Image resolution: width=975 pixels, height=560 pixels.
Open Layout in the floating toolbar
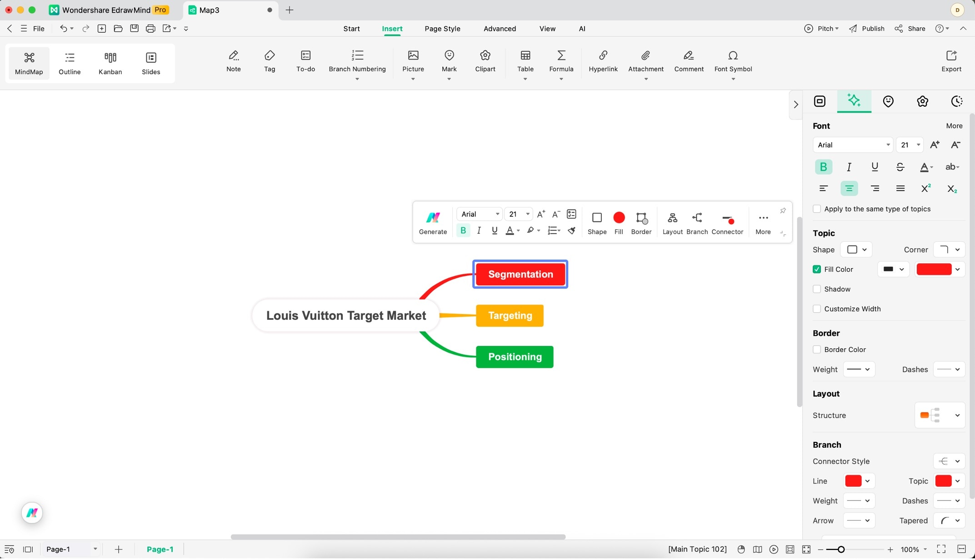coord(672,223)
